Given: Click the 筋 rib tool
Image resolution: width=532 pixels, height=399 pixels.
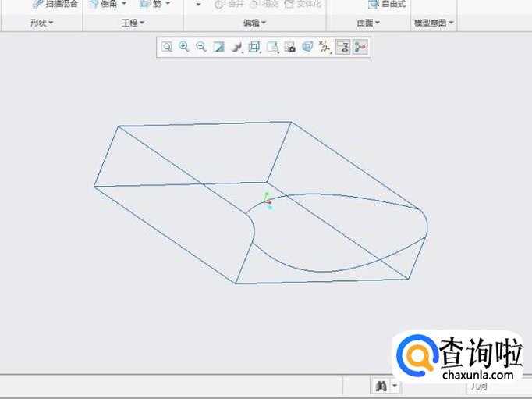Looking at the screenshot, I should [151, 4].
